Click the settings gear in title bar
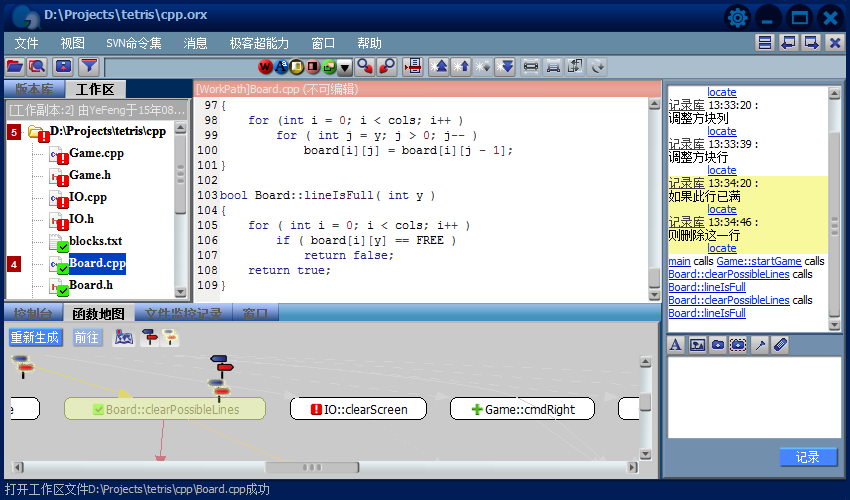 [738, 17]
